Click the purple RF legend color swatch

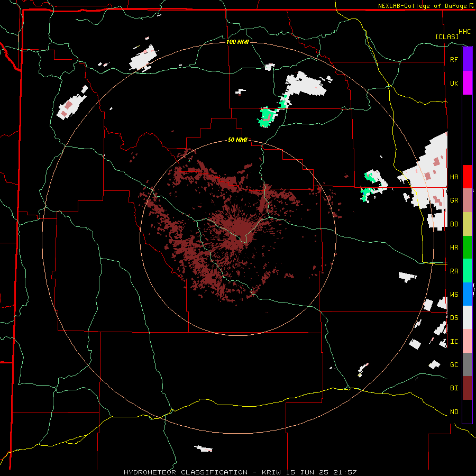467,59
